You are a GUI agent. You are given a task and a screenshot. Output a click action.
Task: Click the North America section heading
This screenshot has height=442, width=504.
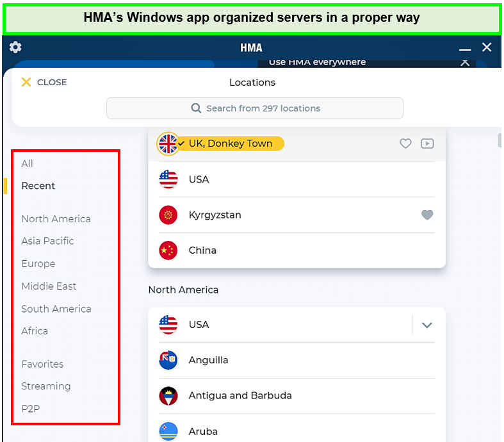[x=183, y=290]
